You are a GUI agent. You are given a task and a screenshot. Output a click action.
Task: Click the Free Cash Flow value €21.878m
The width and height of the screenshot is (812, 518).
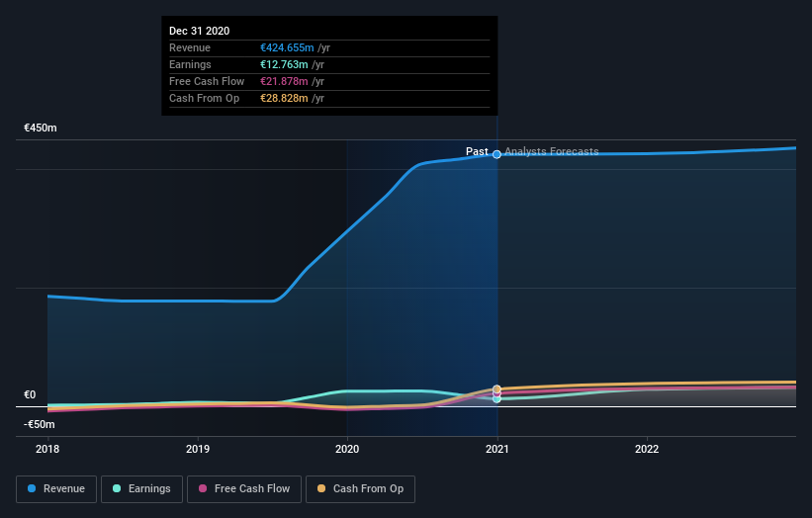pos(284,81)
